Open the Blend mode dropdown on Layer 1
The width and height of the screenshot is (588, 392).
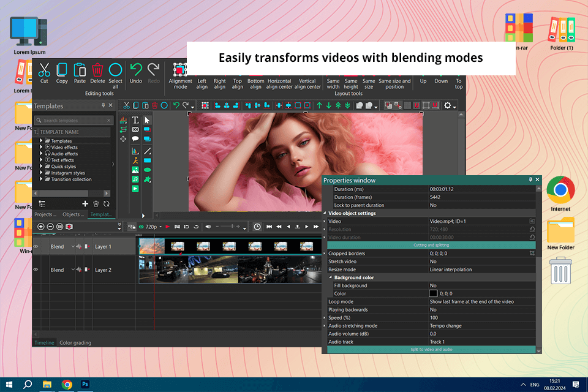coord(73,246)
